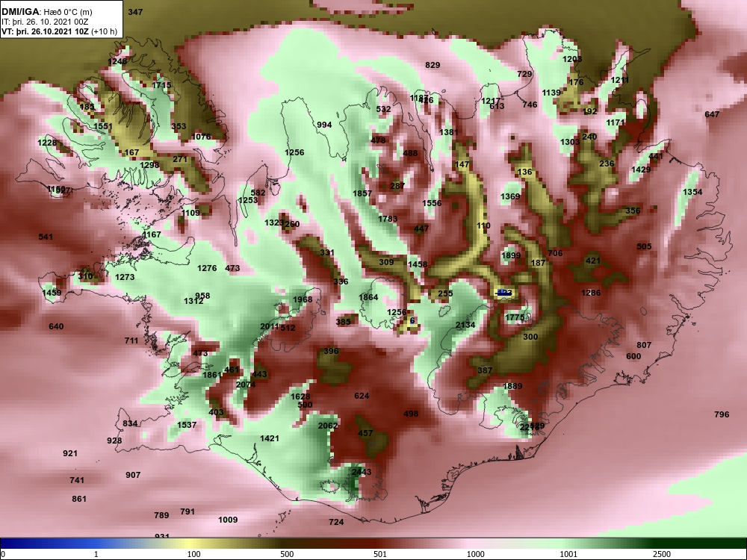Screen dimensions: 747x560
Task: Click the map value 1775
Action: click(x=515, y=317)
